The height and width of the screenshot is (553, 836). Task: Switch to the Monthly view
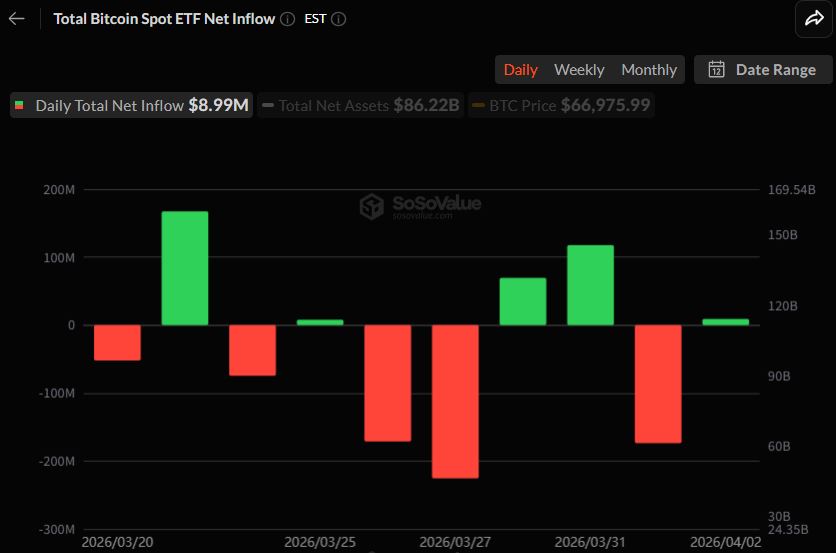point(649,69)
